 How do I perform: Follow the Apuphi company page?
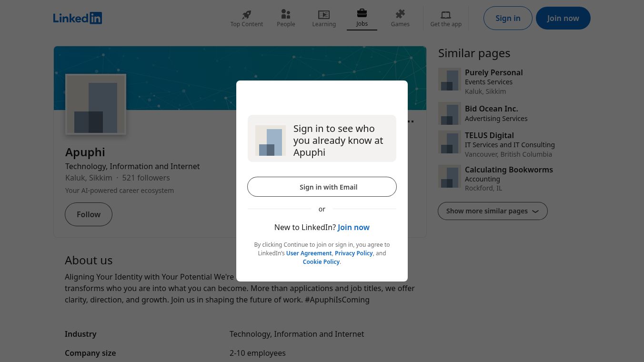89,214
